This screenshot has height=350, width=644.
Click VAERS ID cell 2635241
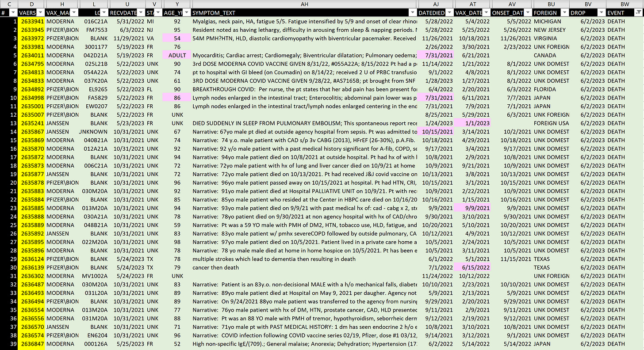point(31,123)
